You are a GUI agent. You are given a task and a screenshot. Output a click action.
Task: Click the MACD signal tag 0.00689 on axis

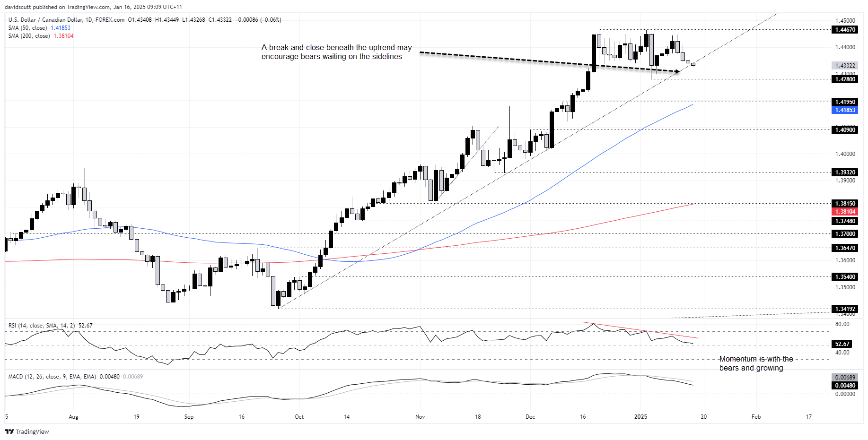pyautogui.click(x=845, y=377)
